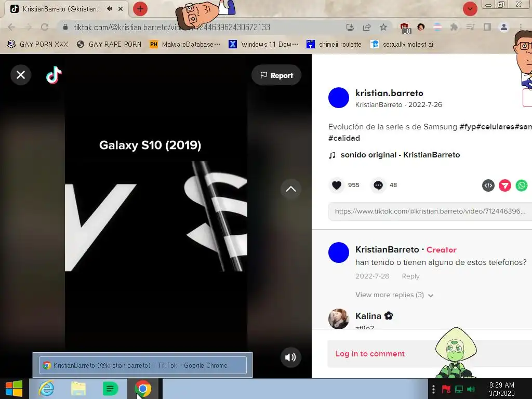532x399 pixels.
Task: Open the green notes taskbar app
Action: click(x=110, y=389)
